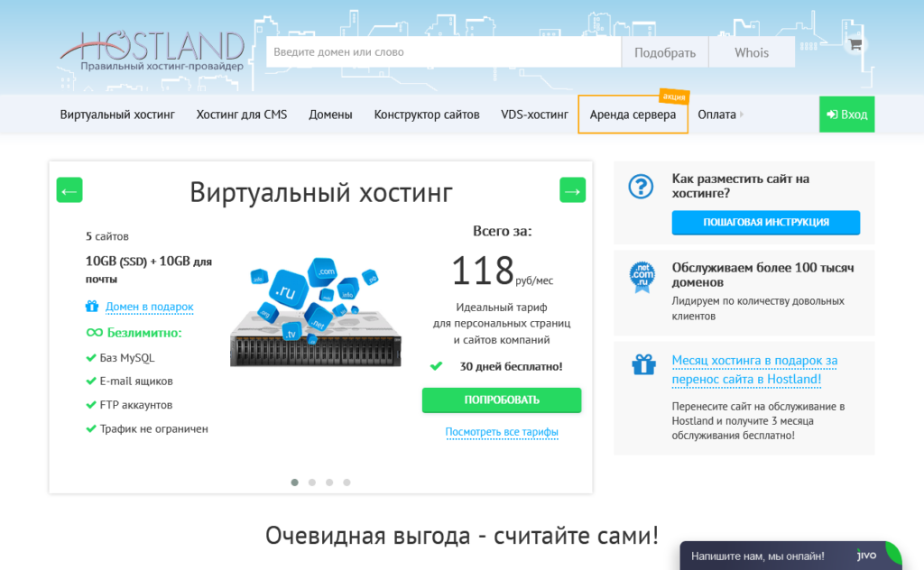Open the shopping cart icon
The width and height of the screenshot is (924, 570).
coord(855,44)
